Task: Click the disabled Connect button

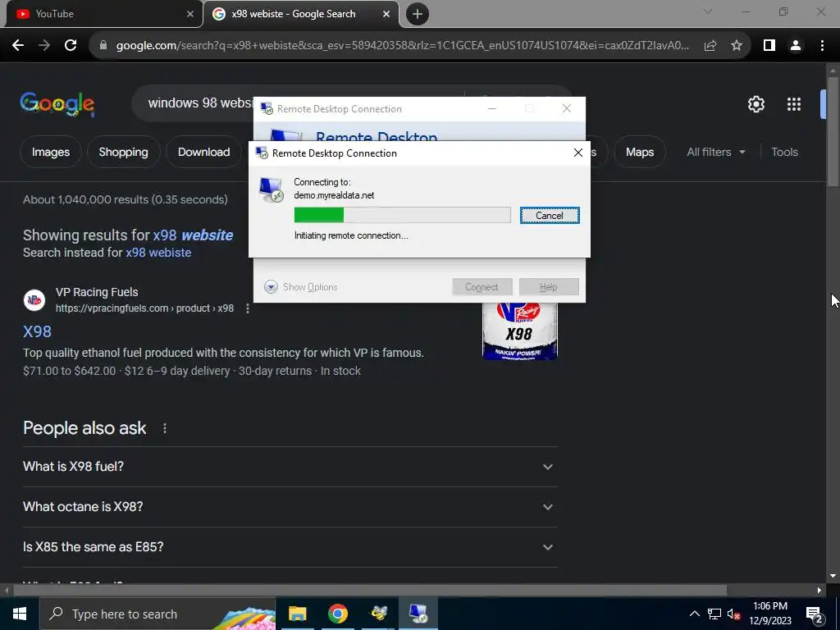Action: (x=482, y=287)
